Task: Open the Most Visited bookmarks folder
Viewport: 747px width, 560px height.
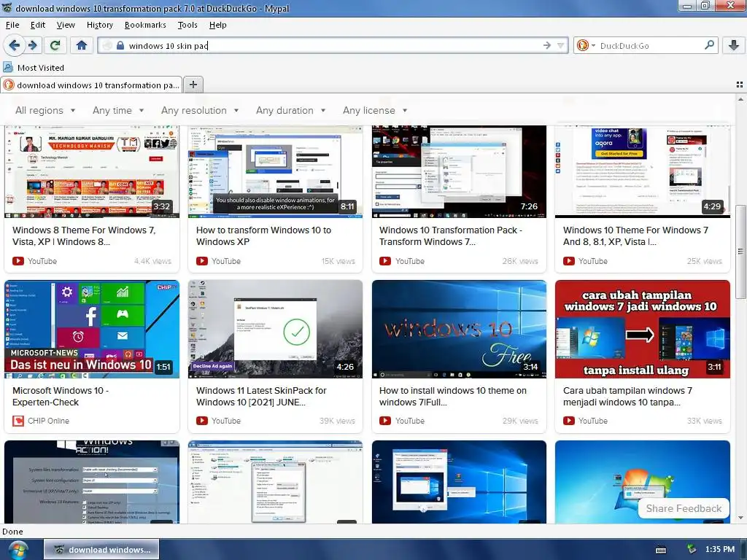Action: click(34, 68)
